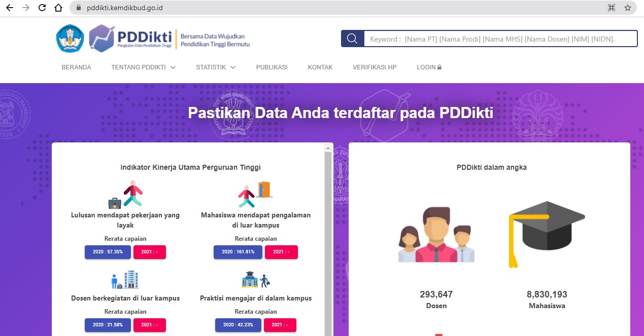
Task: Click the Dosen people group illustration
Action: click(x=436, y=234)
